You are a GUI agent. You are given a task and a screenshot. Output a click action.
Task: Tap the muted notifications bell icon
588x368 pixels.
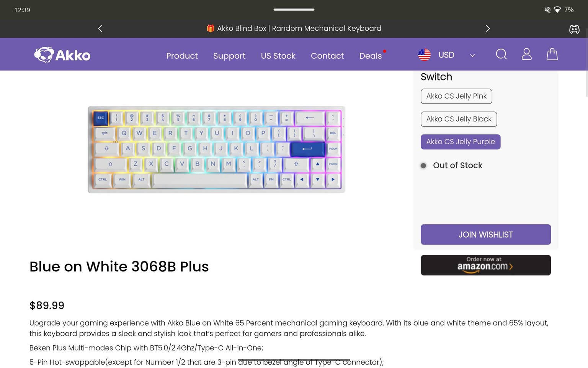point(547,10)
